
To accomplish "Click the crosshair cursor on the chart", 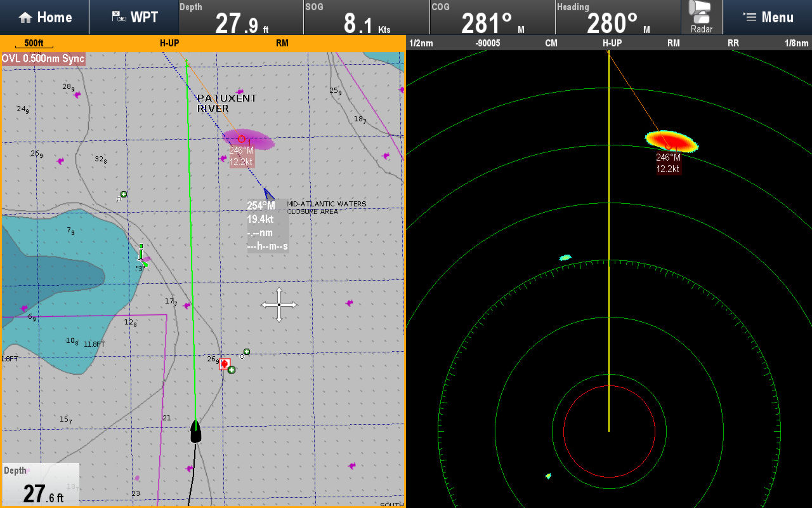I will (278, 305).
